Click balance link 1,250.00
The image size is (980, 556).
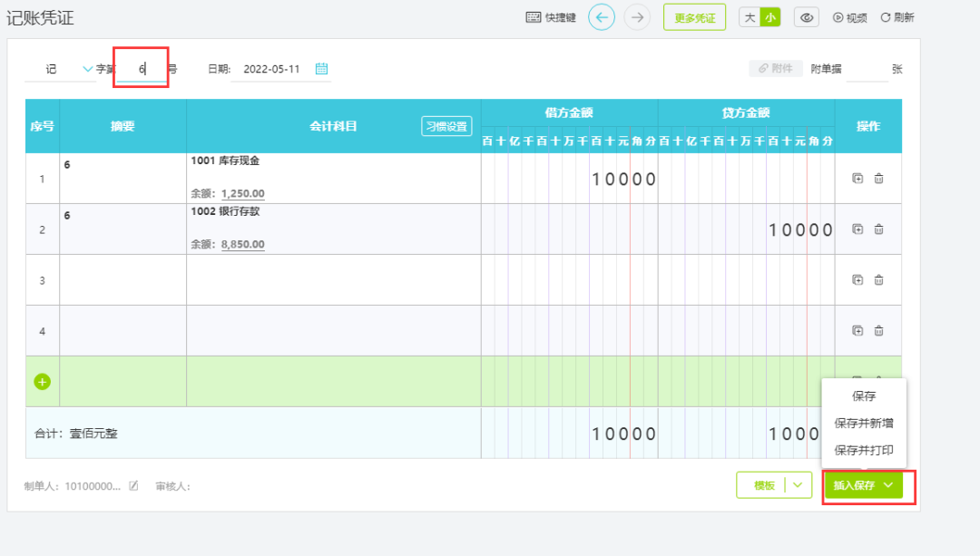click(242, 194)
